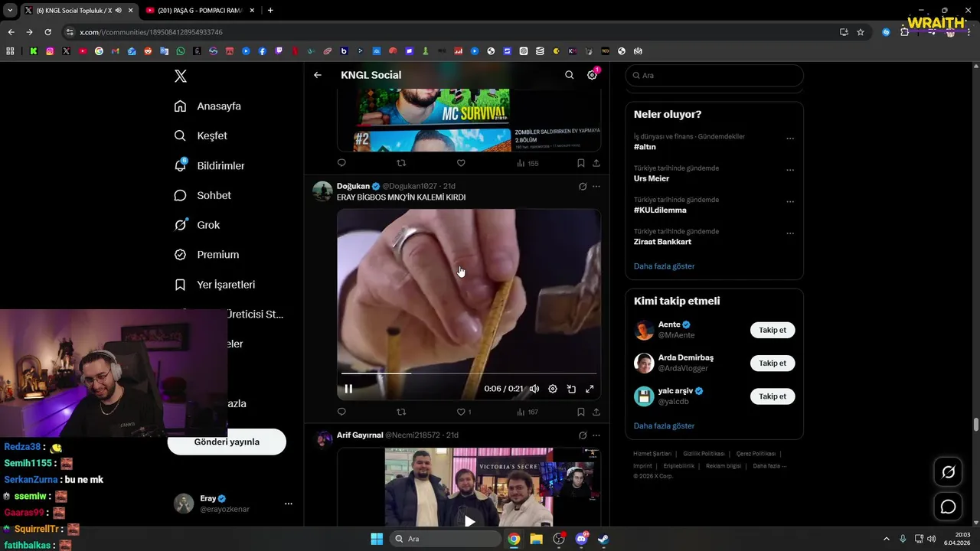
Task: Open more options for #KULdilemma trend
Action: point(790,202)
